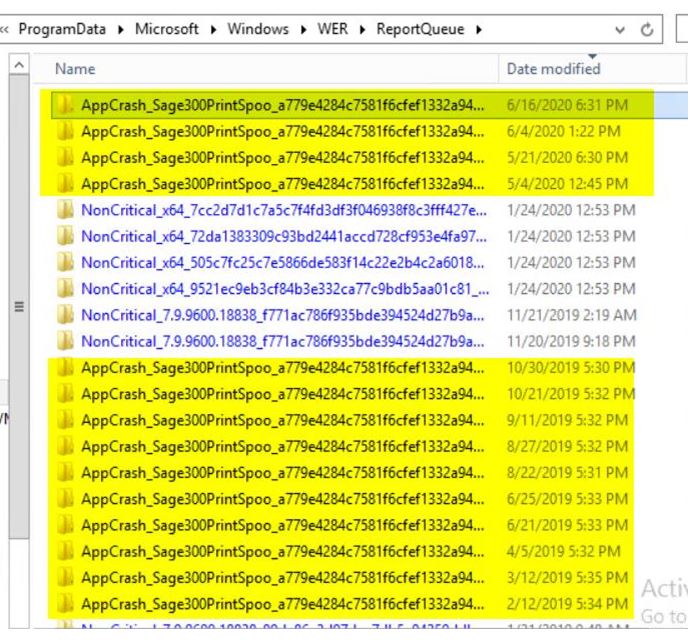Select AppCrash_Sage300PrintSpoo name dated 6/16/2020
Screen dimensions: 691x642
click(282, 105)
